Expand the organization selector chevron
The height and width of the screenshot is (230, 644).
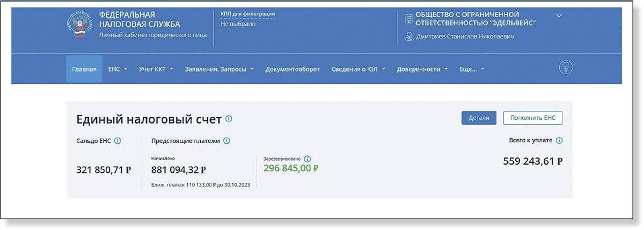559,16
